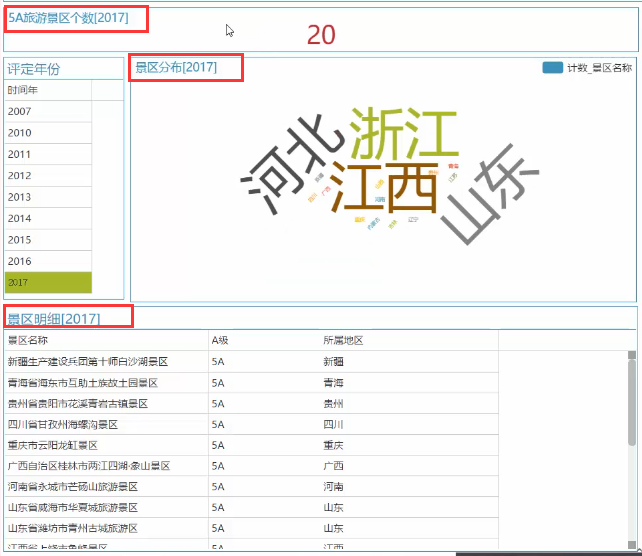Screen dimensions: 642x556
Task: Select row 山东省威海市华夏城旅游景区
Action: [251, 508]
